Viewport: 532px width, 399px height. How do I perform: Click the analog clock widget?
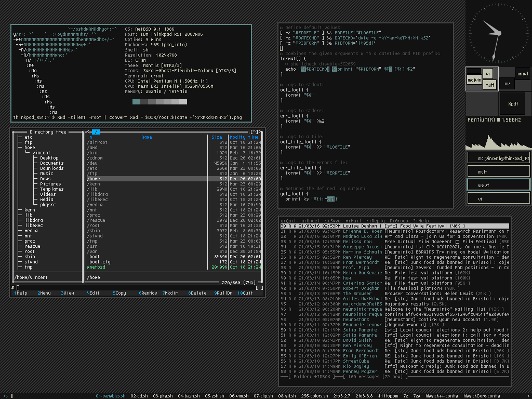tap(498, 33)
